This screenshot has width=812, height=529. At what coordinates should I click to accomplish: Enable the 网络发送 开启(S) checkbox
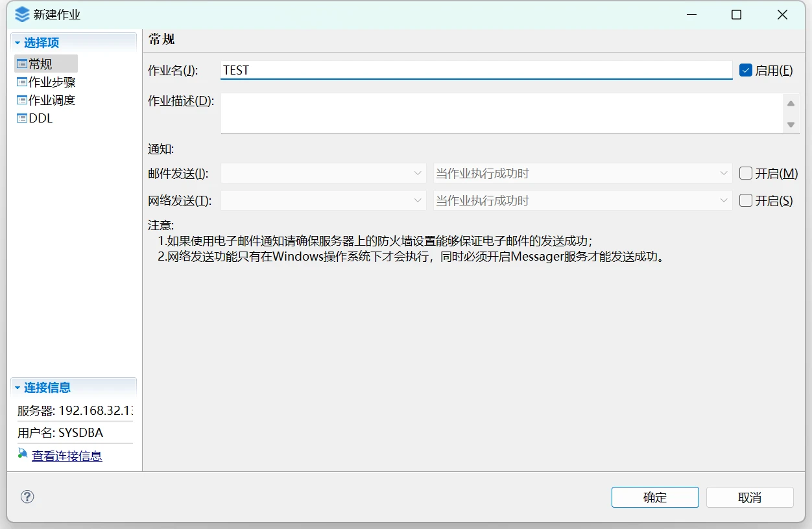click(745, 200)
